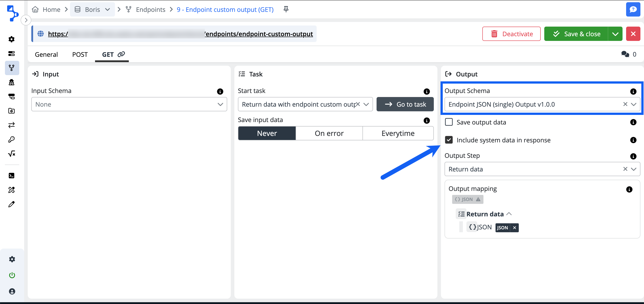This screenshot has width=644, height=304.
Task: Click the Deactivate button
Action: (511, 34)
